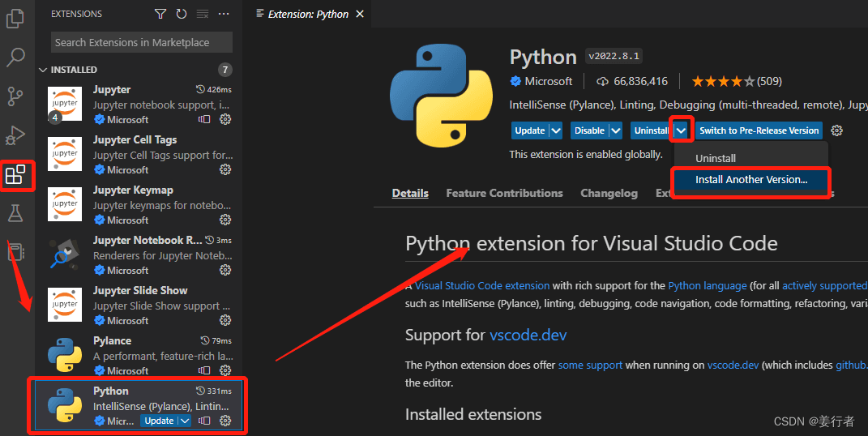Select the Pylance extension in list

coord(139,355)
